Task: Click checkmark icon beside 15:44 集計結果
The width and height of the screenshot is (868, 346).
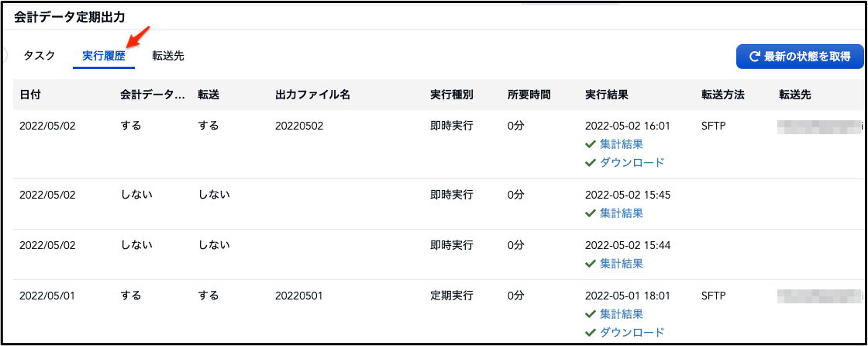Action: pyautogui.click(x=590, y=264)
